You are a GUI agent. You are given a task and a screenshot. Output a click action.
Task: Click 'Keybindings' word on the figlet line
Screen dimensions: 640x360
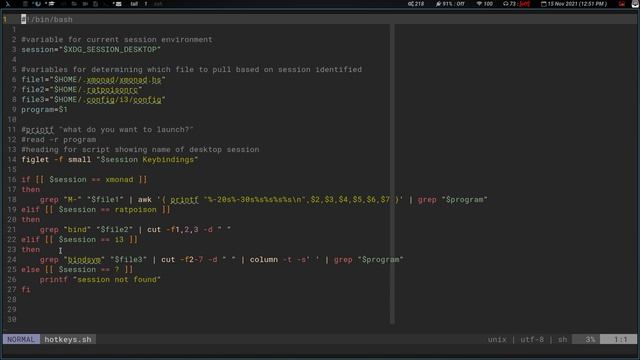coord(168,160)
